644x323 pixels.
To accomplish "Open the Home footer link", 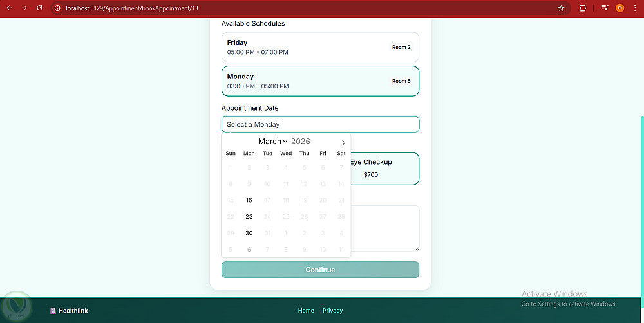I will pyautogui.click(x=306, y=311).
